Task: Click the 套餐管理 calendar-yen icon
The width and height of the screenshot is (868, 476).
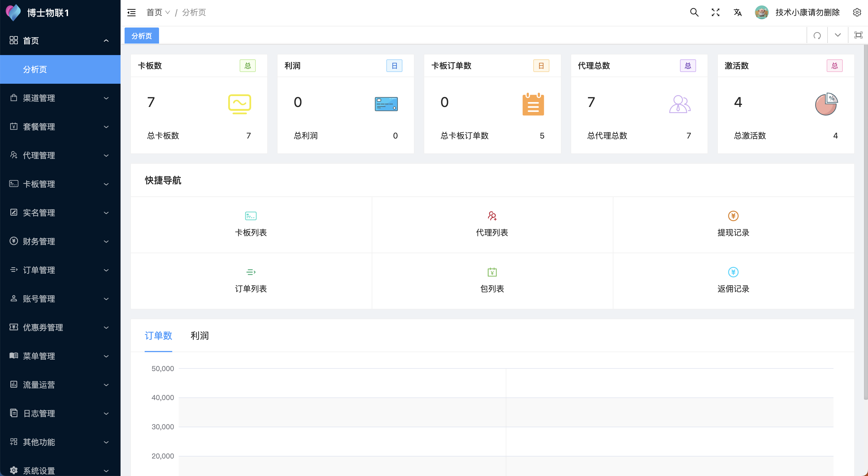Action: point(13,126)
